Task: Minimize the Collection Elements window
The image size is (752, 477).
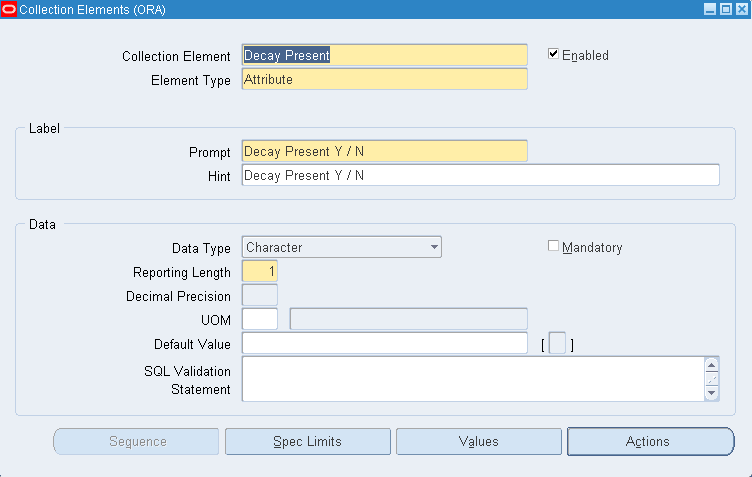Action: coord(710,9)
